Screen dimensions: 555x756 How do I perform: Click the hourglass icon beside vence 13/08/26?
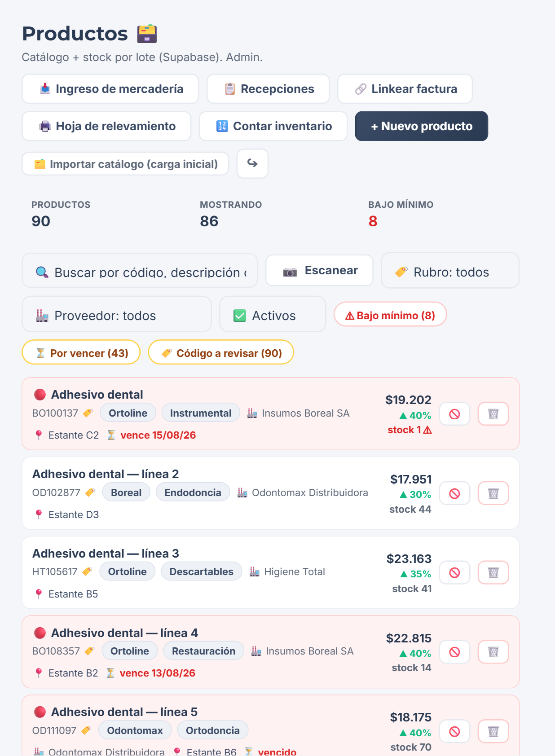click(x=110, y=673)
